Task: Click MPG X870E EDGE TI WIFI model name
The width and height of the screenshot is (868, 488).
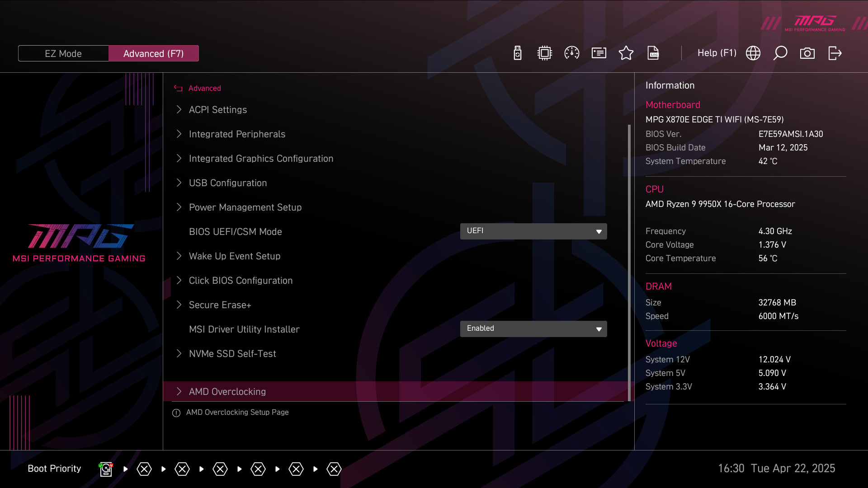Action: click(x=714, y=120)
